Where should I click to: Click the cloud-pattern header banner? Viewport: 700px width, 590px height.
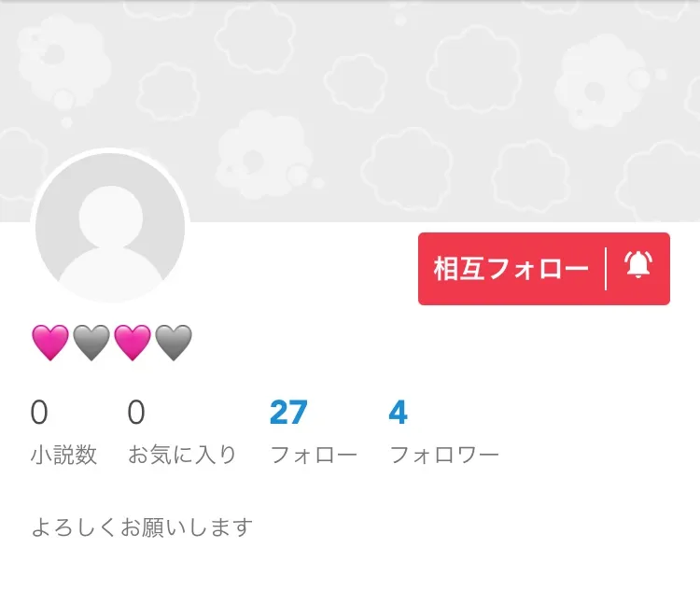350,111
